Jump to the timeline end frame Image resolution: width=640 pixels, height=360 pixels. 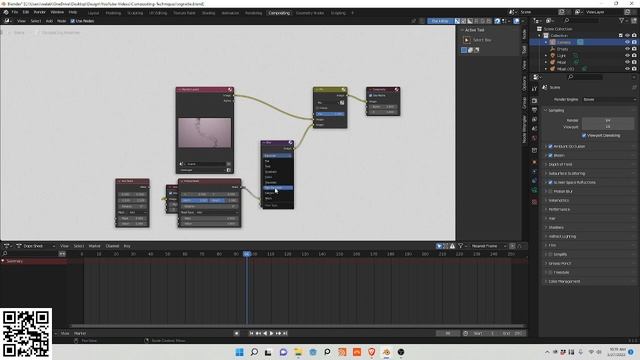click(x=285, y=333)
